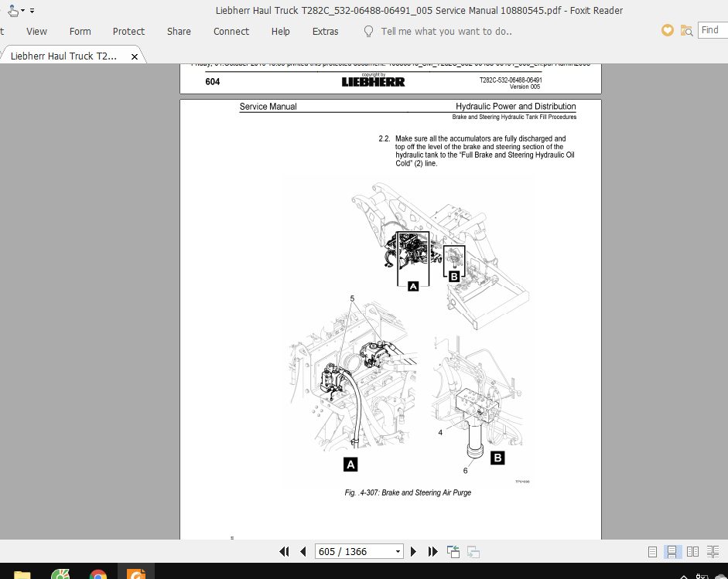
Task: Jump to the last page using skip button
Action: click(x=432, y=551)
